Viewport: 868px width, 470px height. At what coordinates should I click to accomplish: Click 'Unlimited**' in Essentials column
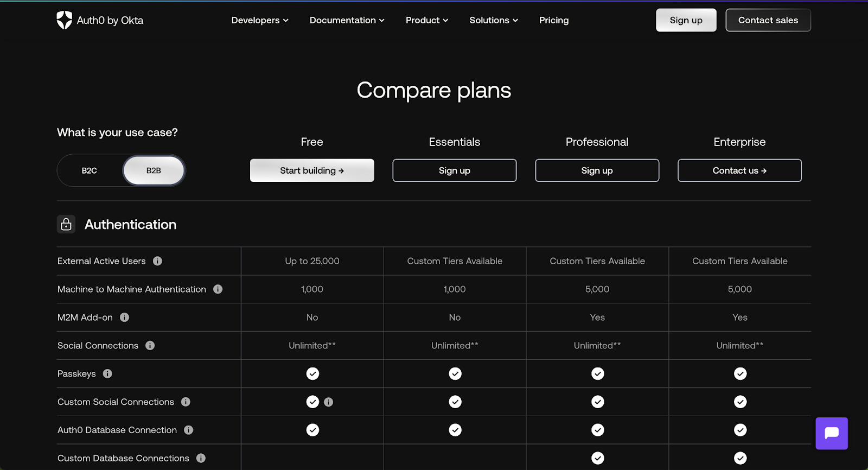pos(455,346)
